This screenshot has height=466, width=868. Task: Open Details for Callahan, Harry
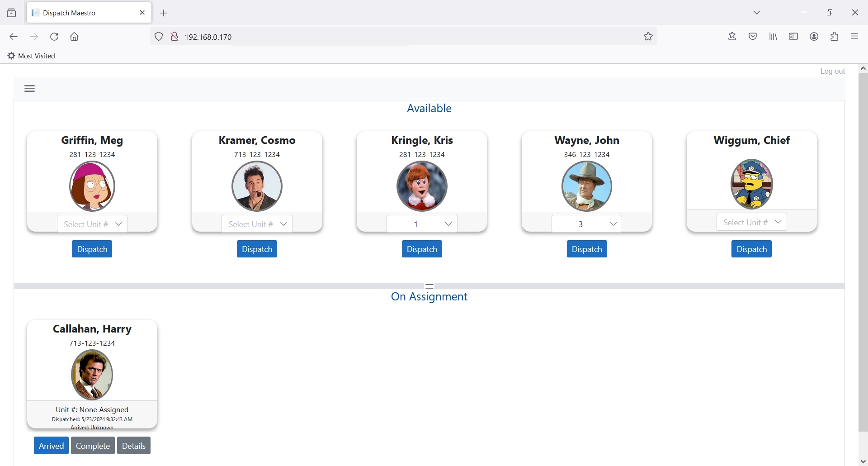pos(134,446)
